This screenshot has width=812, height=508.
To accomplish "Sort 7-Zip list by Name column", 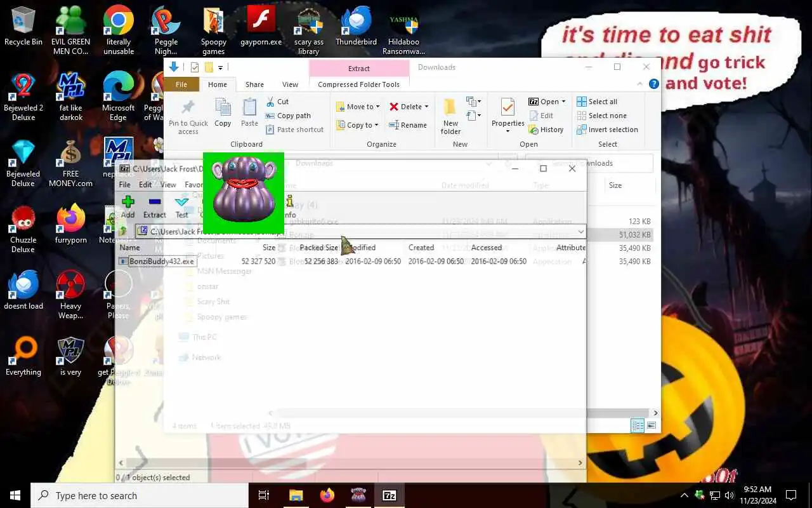I will [130, 248].
